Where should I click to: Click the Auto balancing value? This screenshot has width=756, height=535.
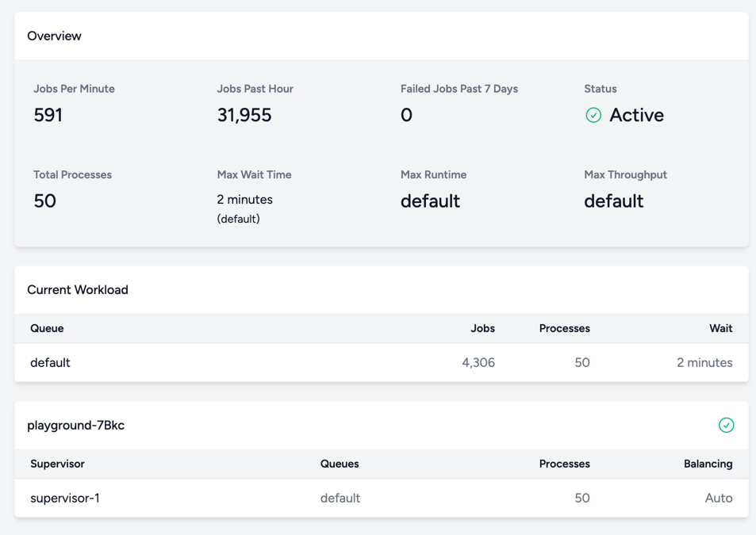click(719, 498)
